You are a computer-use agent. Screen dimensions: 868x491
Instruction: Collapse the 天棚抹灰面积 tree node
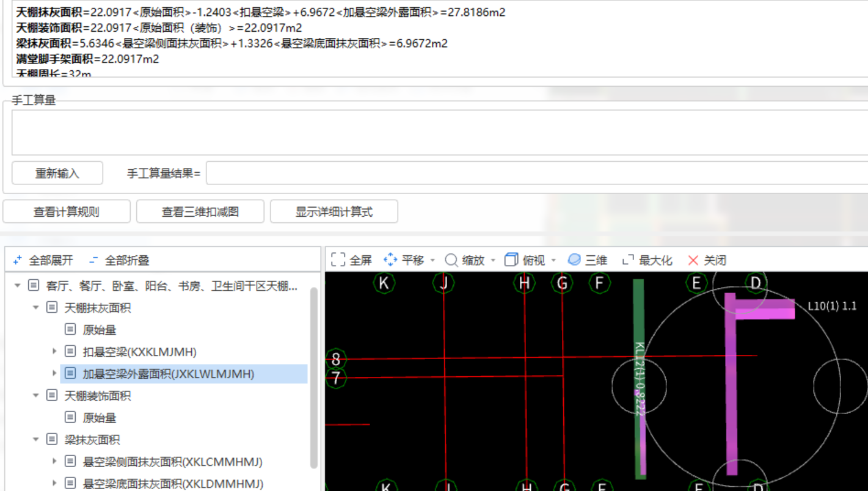coord(36,308)
